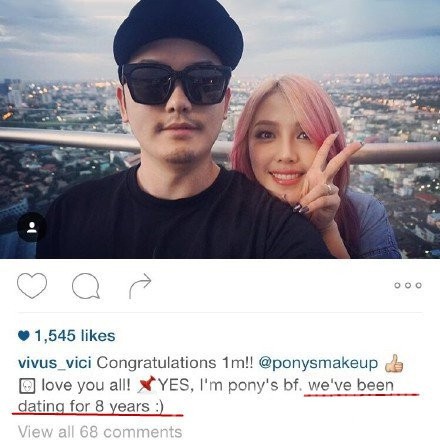Open the 1,545 likes list

[75, 336]
